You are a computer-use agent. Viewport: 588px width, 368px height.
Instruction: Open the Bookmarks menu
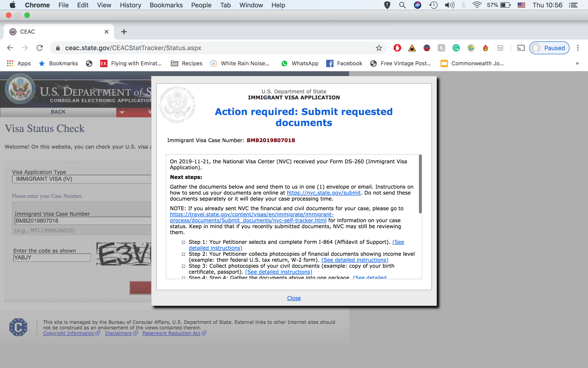[x=166, y=5]
